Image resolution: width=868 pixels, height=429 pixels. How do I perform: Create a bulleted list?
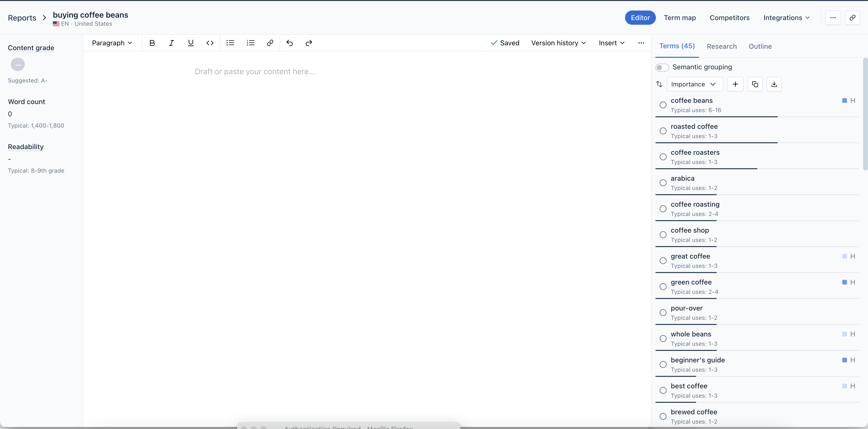point(230,43)
